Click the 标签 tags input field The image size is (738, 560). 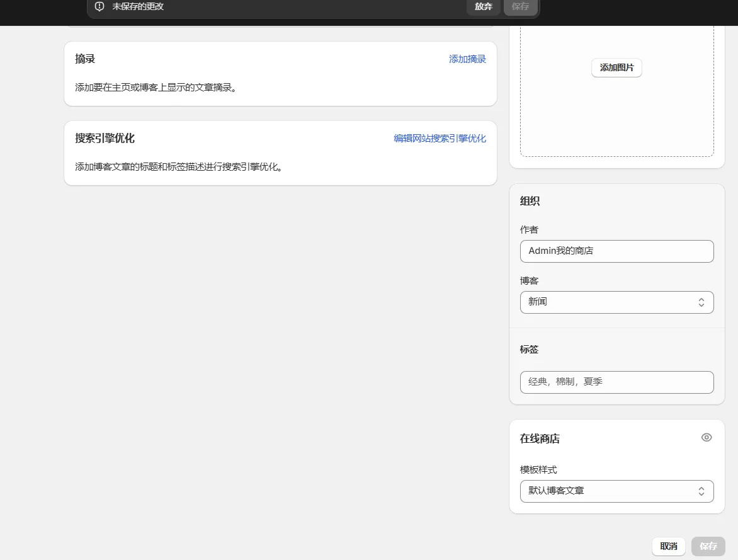click(616, 382)
